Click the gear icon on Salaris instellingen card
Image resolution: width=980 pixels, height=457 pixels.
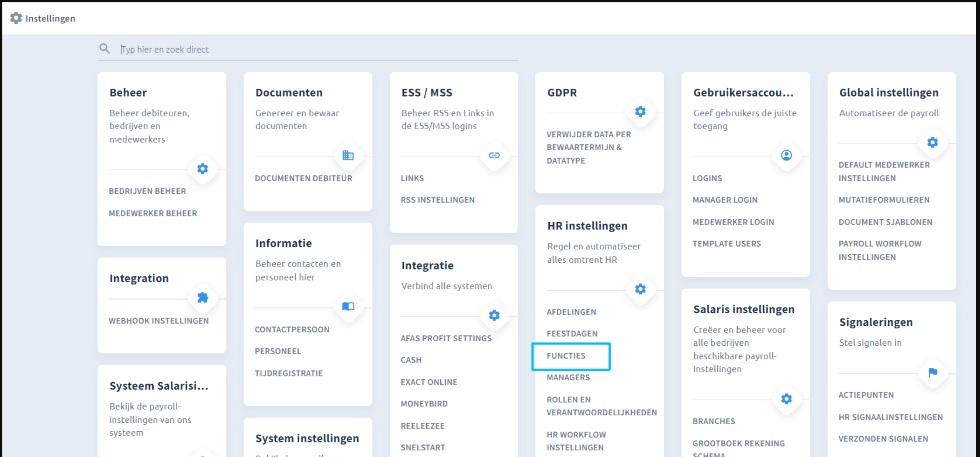786,399
